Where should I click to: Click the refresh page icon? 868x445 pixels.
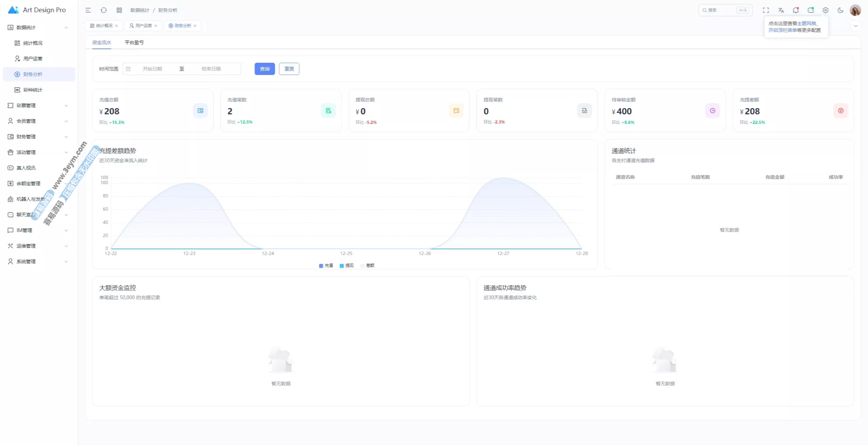tap(104, 10)
